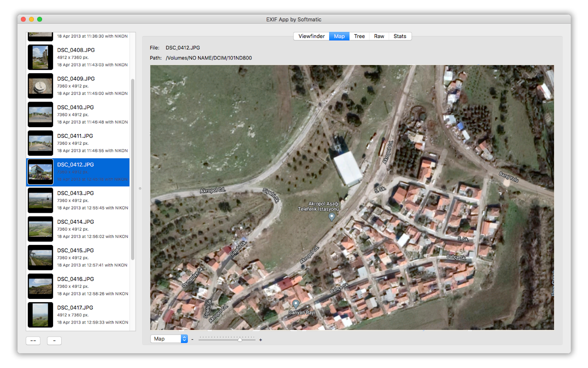Select the DSC_0409.JPG thumbnail image
This screenshot has height=368, width=588.
click(x=40, y=86)
